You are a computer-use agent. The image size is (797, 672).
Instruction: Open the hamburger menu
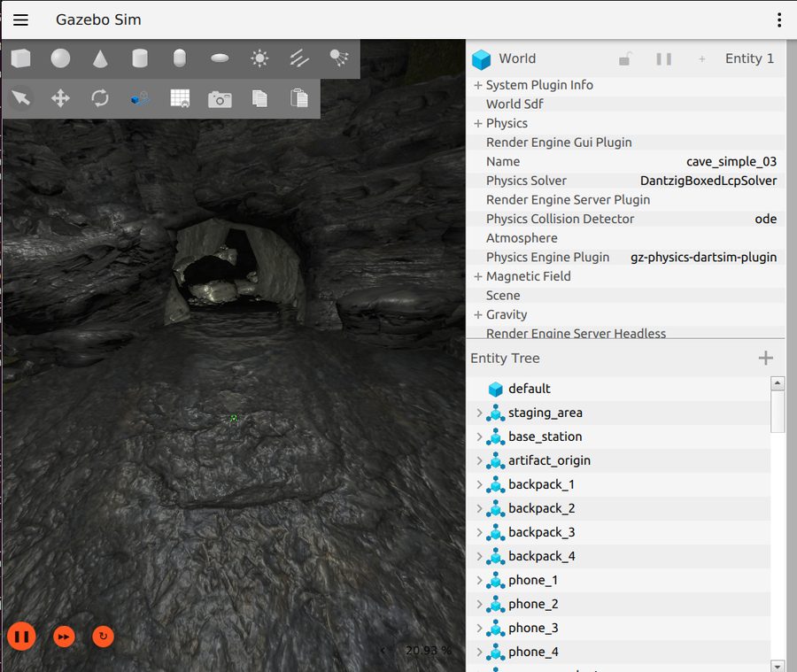click(x=21, y=19)
